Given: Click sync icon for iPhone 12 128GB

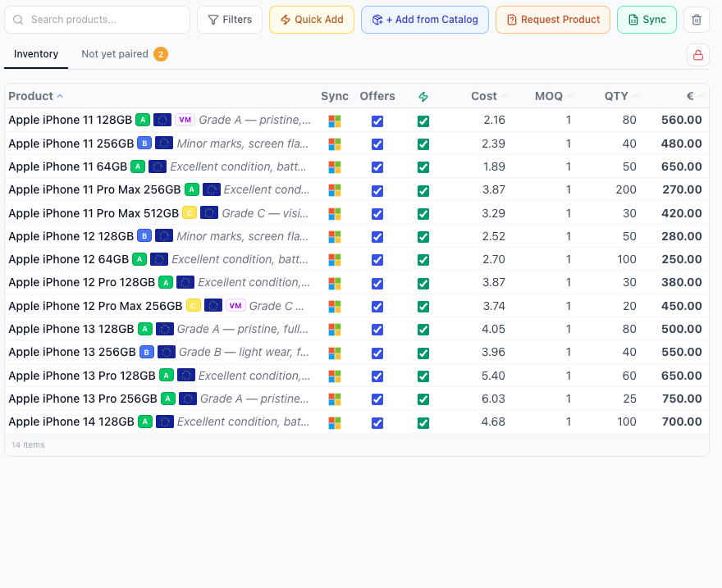Looking at the screenshot, I should click(x=335, y=237).
